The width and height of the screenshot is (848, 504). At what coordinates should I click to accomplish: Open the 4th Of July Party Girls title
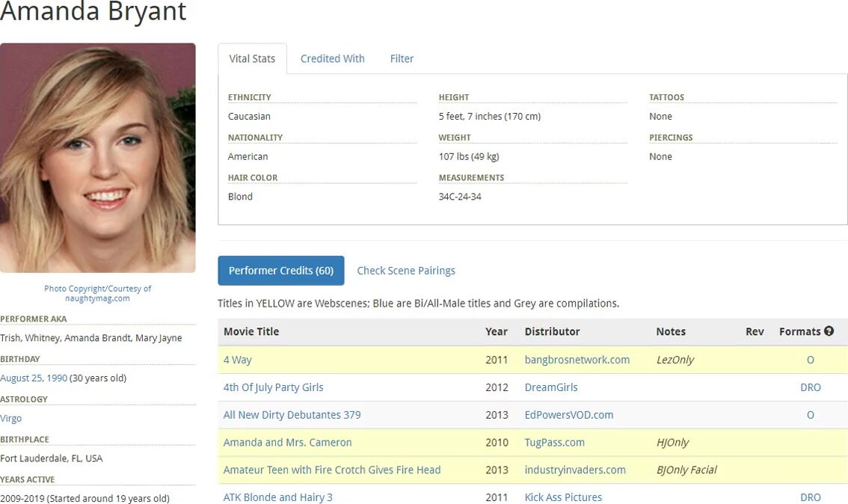click(273, 387)
